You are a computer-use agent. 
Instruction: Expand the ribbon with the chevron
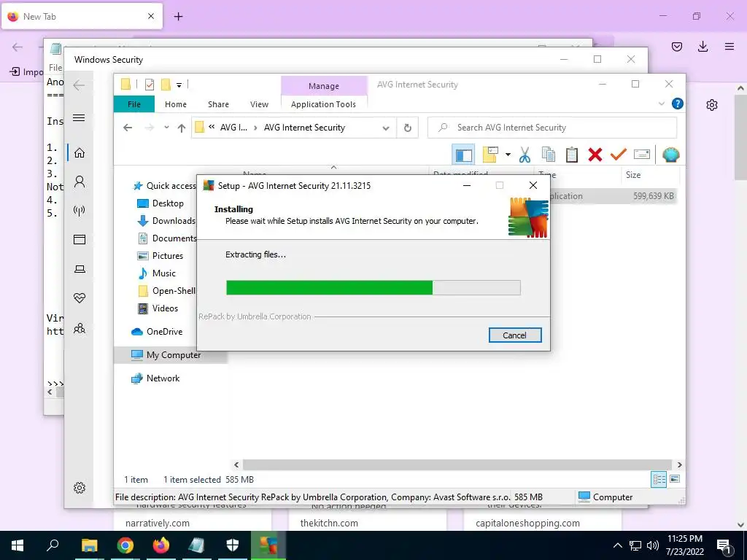click(661, 104)
